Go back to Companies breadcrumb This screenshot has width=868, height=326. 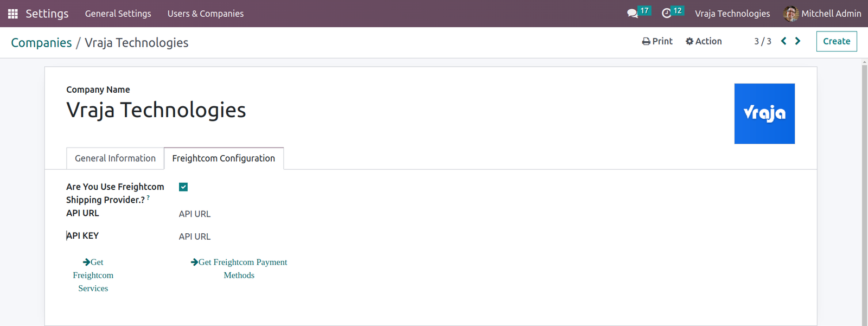point(41,43)
